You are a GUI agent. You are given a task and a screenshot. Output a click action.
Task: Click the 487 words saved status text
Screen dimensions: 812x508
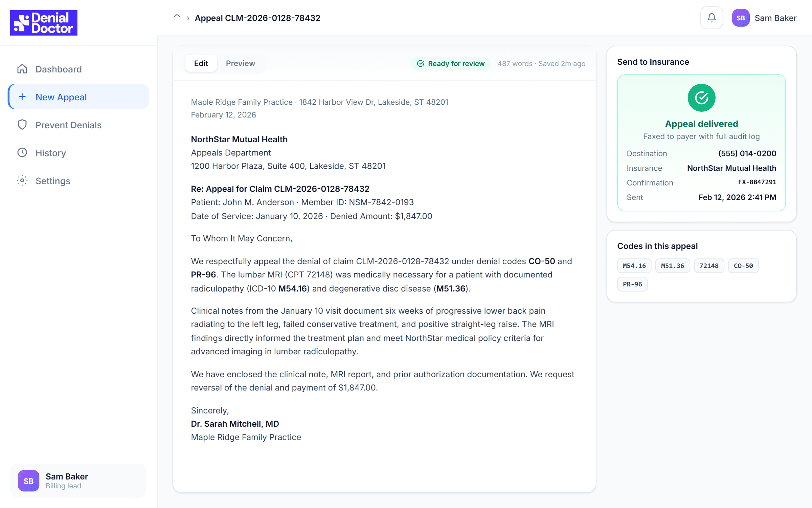[x=541, y=64]
